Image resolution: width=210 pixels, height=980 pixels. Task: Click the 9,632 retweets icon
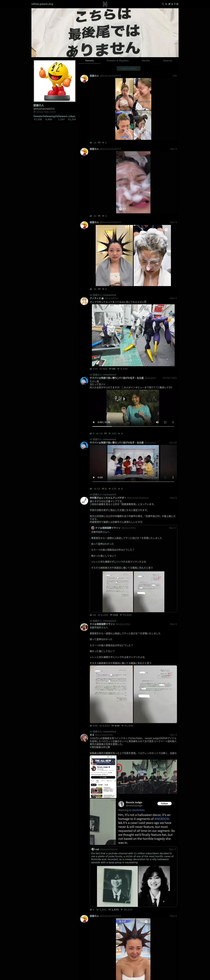101,726
